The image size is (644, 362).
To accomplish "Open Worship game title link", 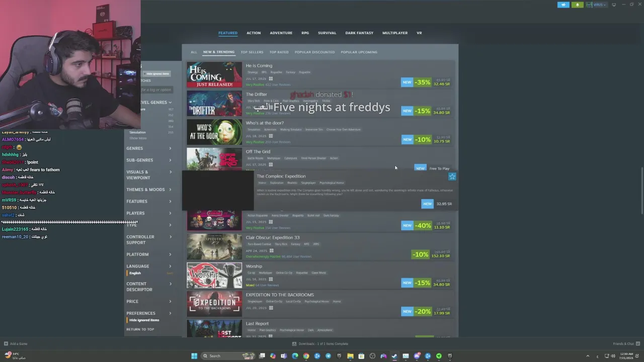I will 254,266.
